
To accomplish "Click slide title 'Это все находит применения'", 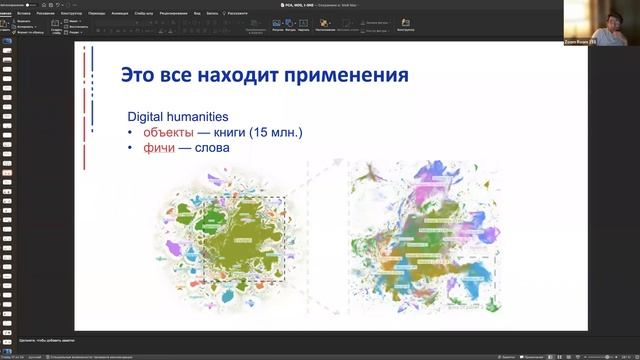I will click(x=264, y=75).
